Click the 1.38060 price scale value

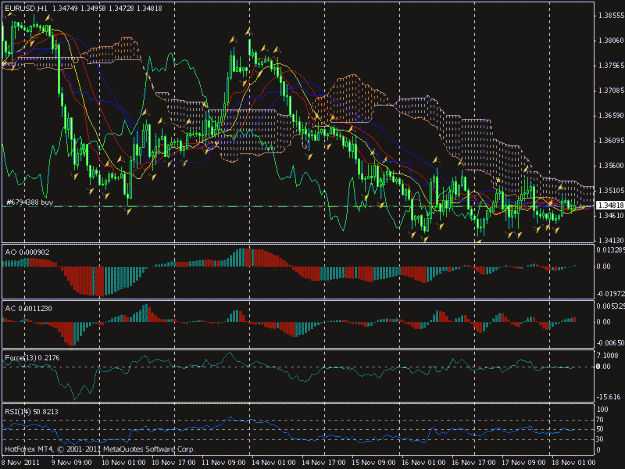pyautogui.click(x=611, y=41)
